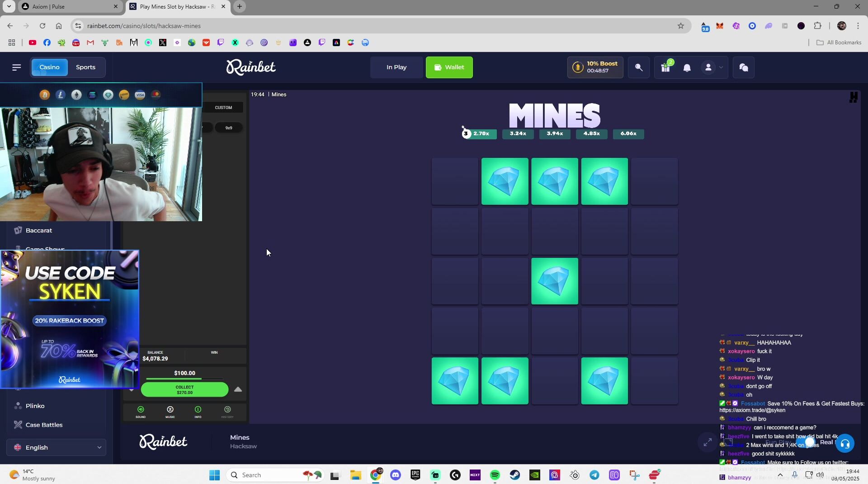Open Plinko in the sidebar
This screenshot has width=868, height=484.
[x=35, y=406]
